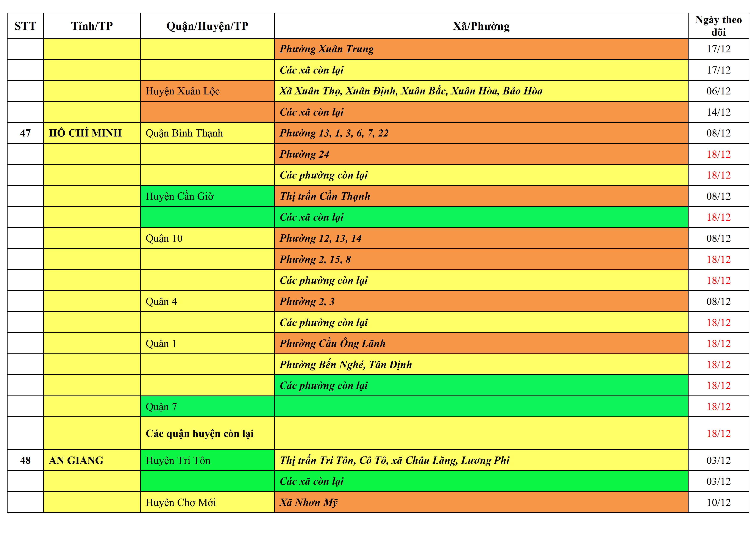756x535 pixels.
Task: Click the green Huyện Cần Giờ cell
Action: [180, 196]
